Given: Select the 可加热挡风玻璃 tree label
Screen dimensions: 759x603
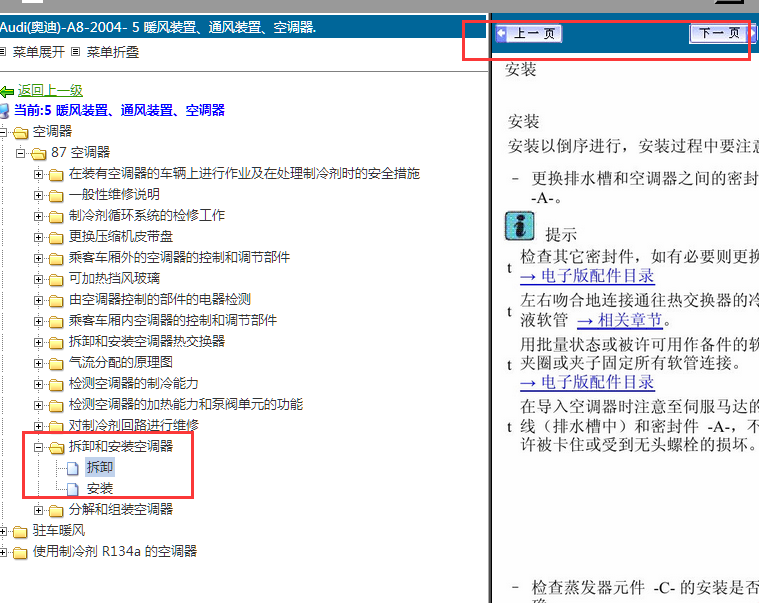Looking at the screenshot, I should 114,278.
